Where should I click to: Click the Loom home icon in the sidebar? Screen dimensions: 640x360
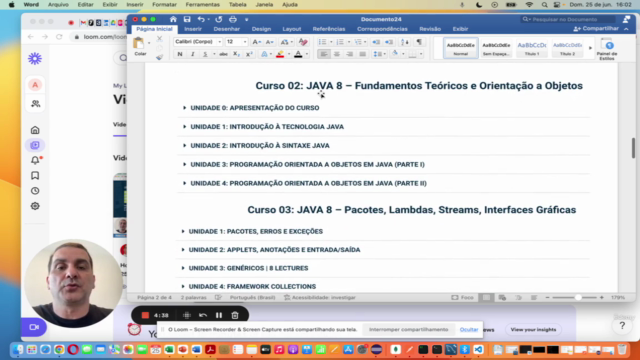tap(35, 130)
